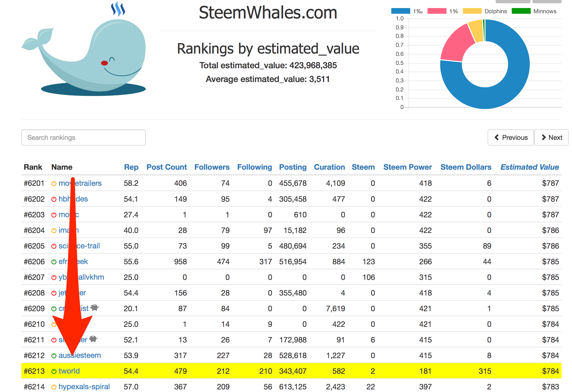Sort rankings by Steem Power column
The height and width of the screenshot is (392, 572).
click(x=408, y=167)
